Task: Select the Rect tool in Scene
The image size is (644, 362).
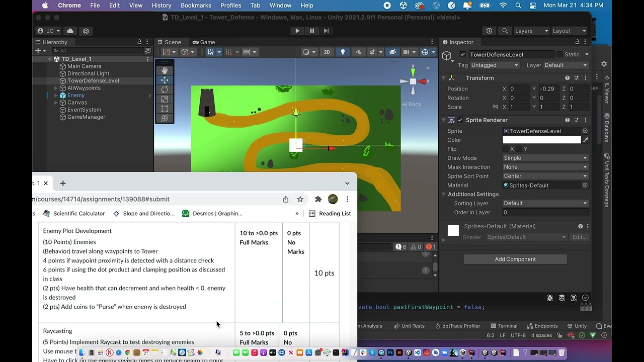Action: pos(165,109)
